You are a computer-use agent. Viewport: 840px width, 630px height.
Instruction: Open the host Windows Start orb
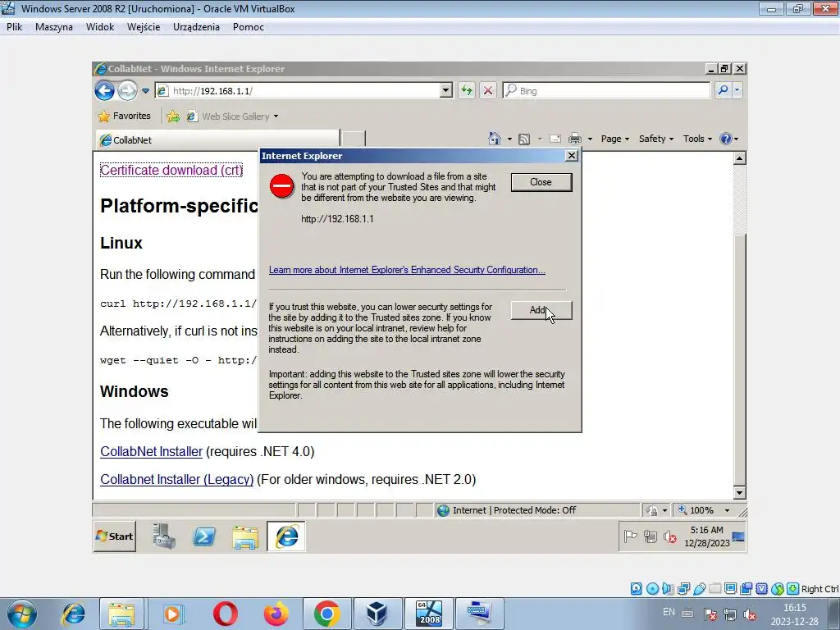click(21, 614)
